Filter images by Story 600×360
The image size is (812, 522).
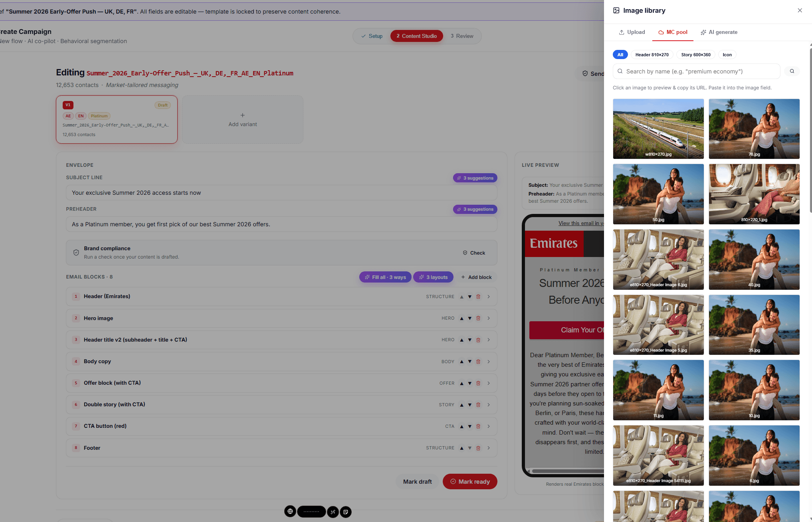coord(696,55)
